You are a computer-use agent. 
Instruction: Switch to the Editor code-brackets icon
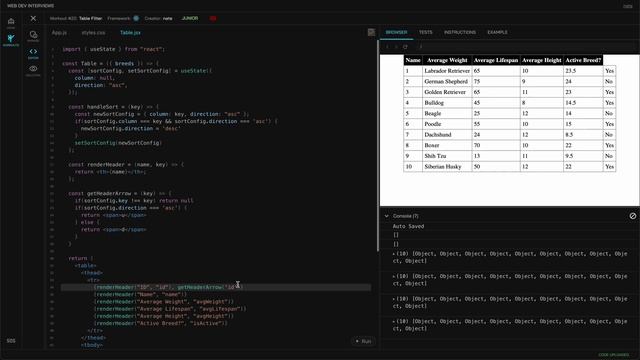[33, 53]
